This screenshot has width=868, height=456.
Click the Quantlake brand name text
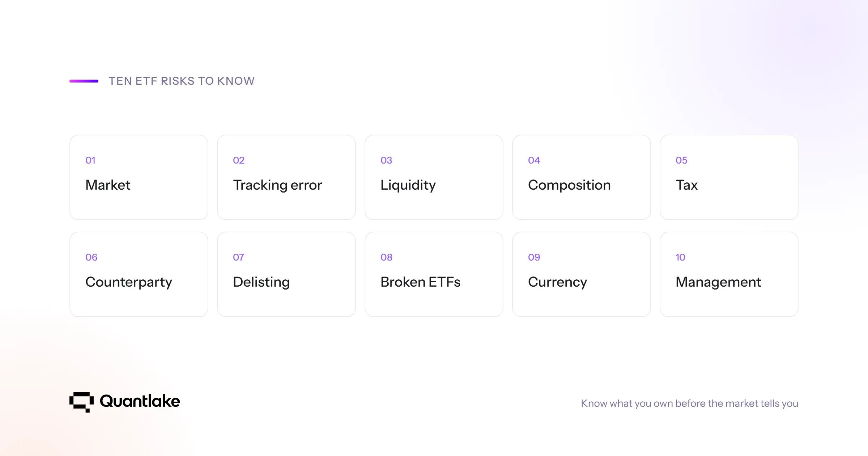[x=140, y=401]
